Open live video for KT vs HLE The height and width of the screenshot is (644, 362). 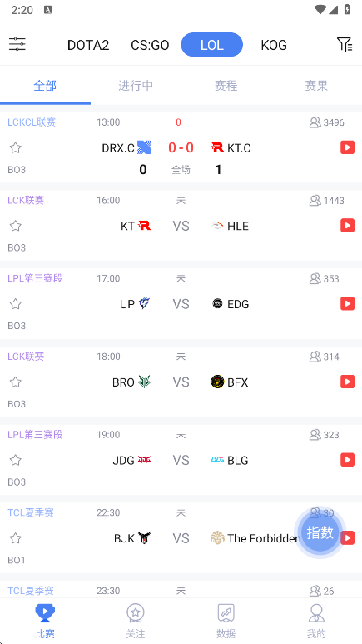[x=347, y=226]
